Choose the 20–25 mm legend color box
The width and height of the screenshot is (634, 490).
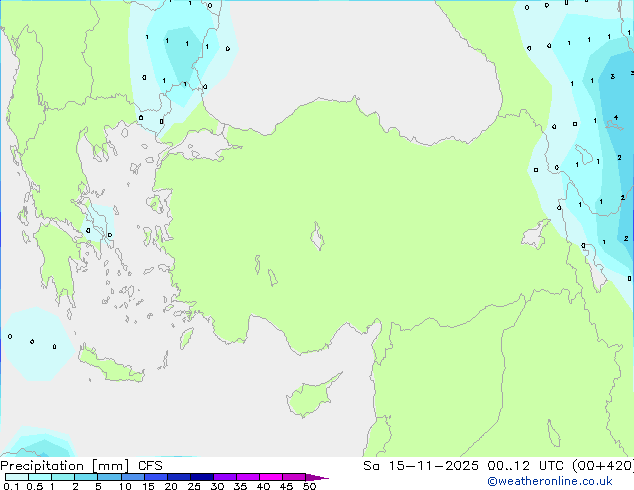(x=178, y=477)
